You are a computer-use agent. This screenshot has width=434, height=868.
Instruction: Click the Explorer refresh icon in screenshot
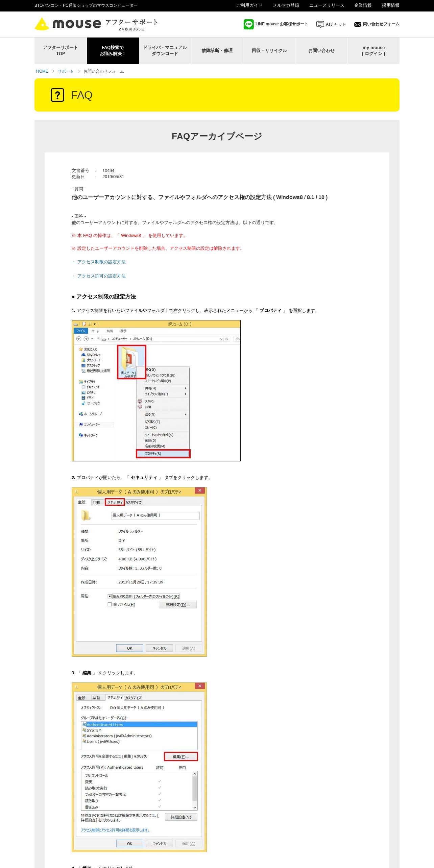tap(227, 339)
